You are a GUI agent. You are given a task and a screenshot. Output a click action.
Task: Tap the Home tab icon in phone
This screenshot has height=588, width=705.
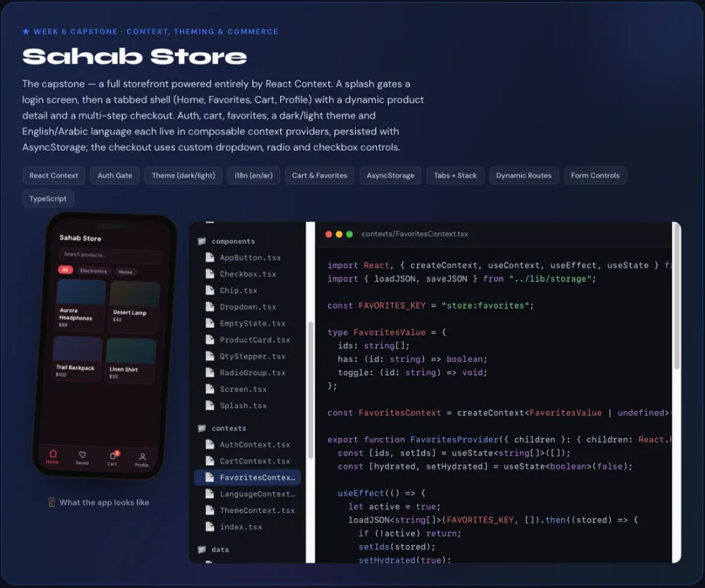pos(53,453)
